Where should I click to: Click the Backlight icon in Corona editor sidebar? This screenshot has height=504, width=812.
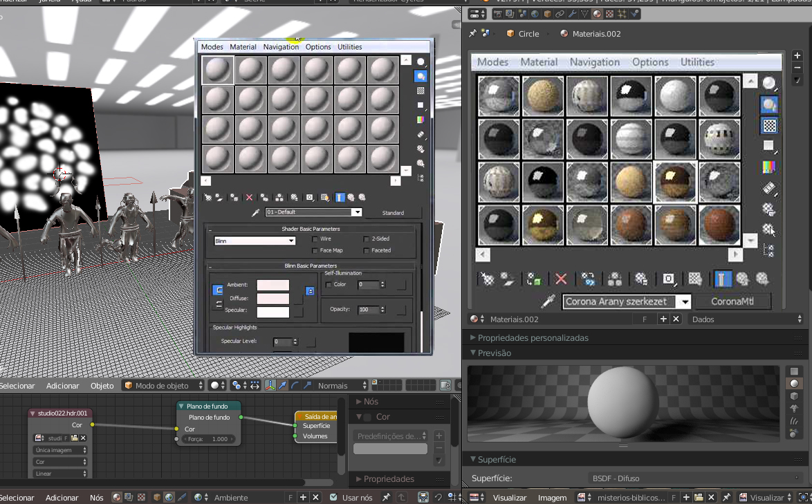[769, 104]
